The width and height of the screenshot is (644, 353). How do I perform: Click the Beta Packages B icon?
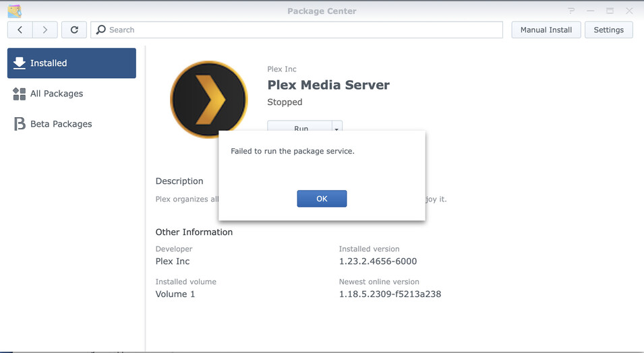[20, 124]
